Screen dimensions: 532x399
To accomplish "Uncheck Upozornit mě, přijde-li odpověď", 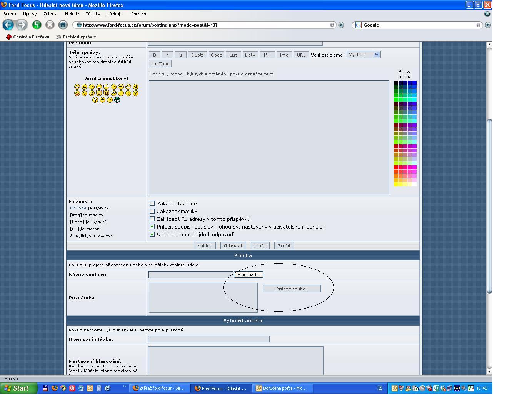I will [x=152, y=234].
